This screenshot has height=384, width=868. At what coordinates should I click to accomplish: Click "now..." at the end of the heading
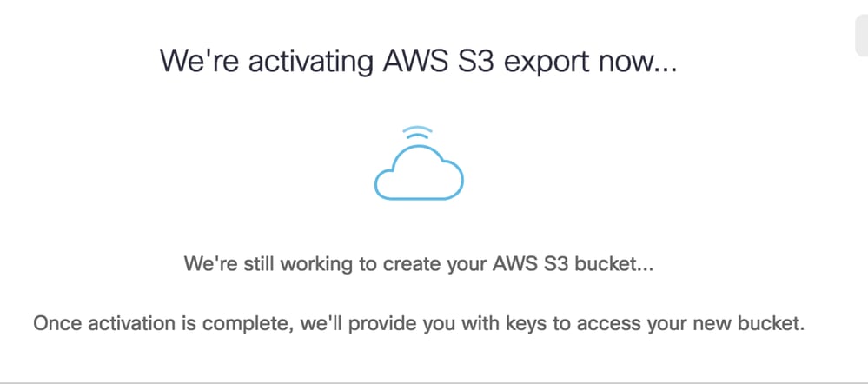(x=639, y=63)
